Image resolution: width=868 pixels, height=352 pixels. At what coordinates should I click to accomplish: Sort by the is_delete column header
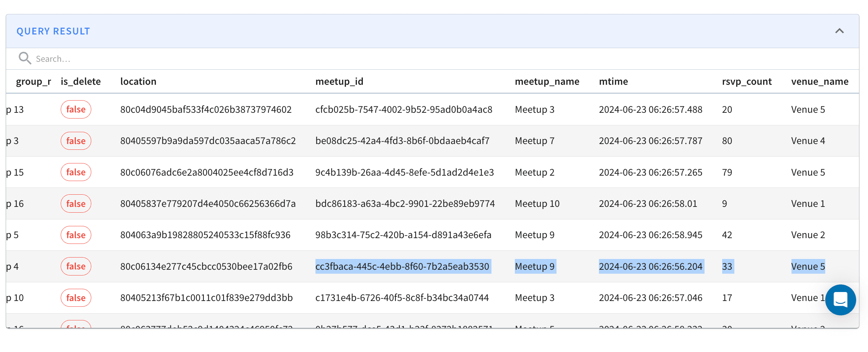click(x=80, y=82)
